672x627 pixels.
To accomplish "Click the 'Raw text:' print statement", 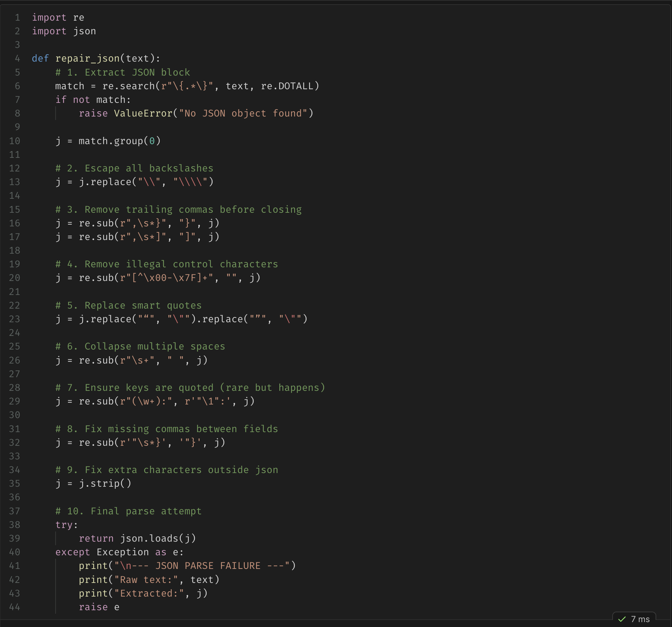I will point(149,580).
